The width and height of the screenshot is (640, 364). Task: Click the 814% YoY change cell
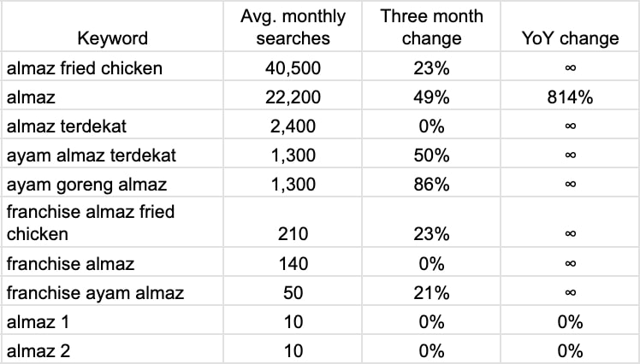[x=571, y=97]
